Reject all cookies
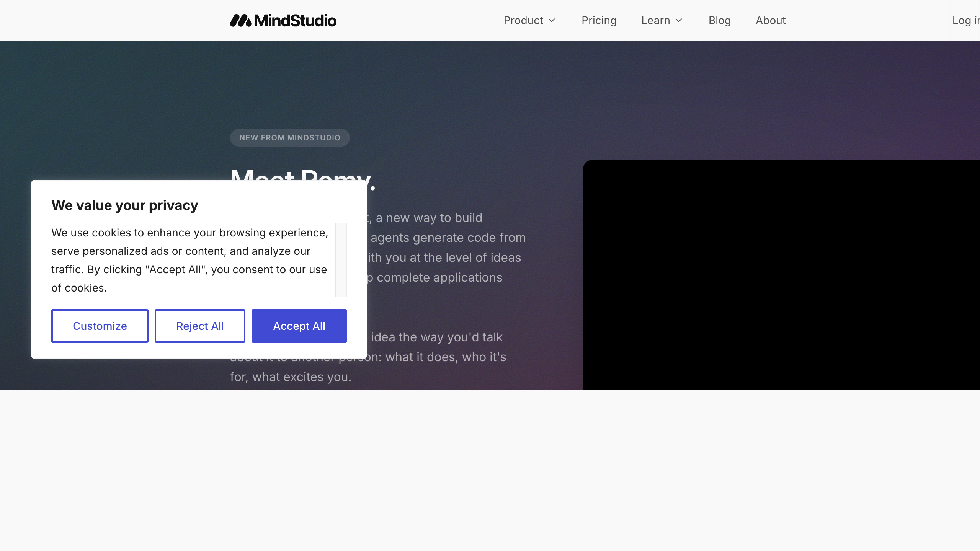This screenshot has height=551, width=980. [x=200, y=326]
